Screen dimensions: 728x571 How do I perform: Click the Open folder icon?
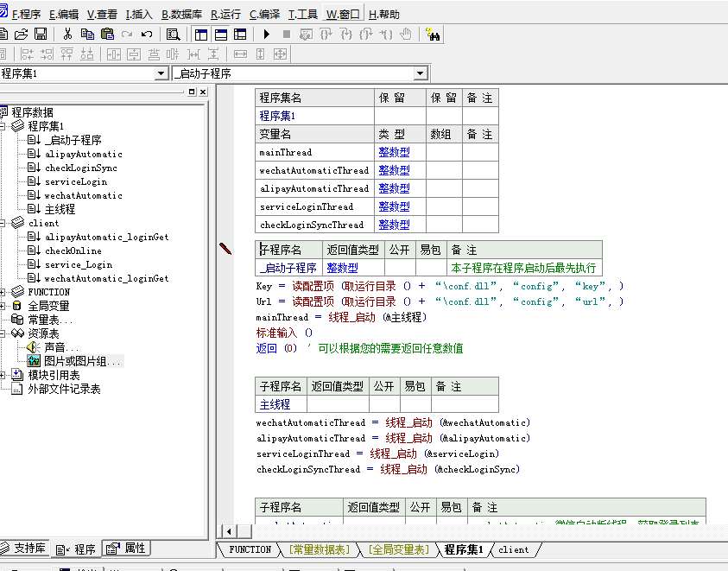[22, 35]
